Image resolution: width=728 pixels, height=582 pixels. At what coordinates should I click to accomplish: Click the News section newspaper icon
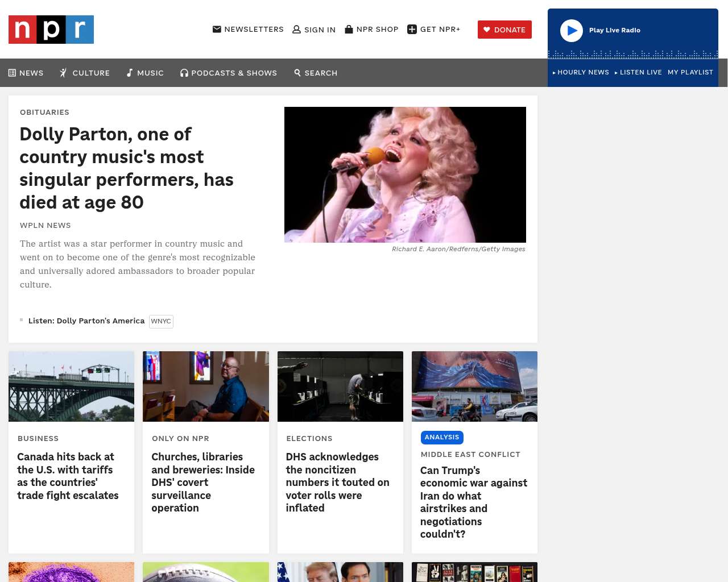[12, 73]
